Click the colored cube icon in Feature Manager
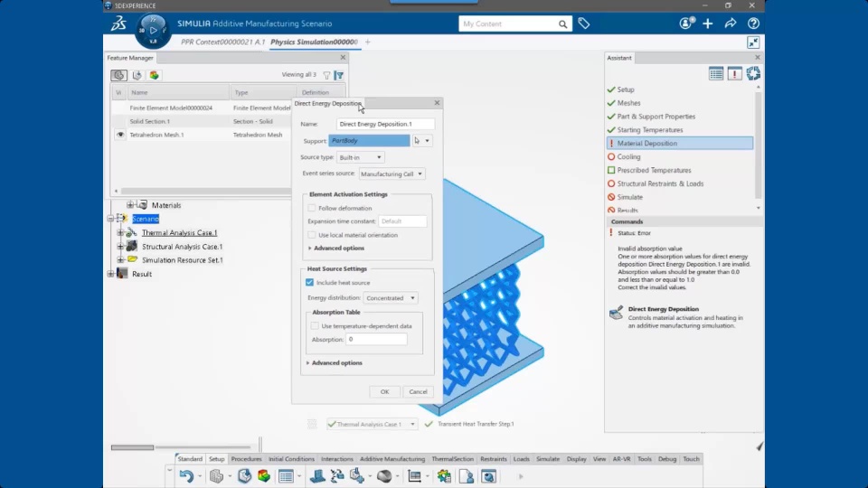 [154, 75]
